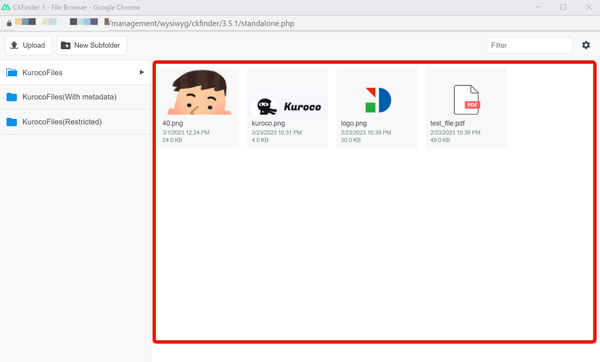The image size is (600, 362).
Task: Click the kuroco.png file name
Action: [268, 123]
